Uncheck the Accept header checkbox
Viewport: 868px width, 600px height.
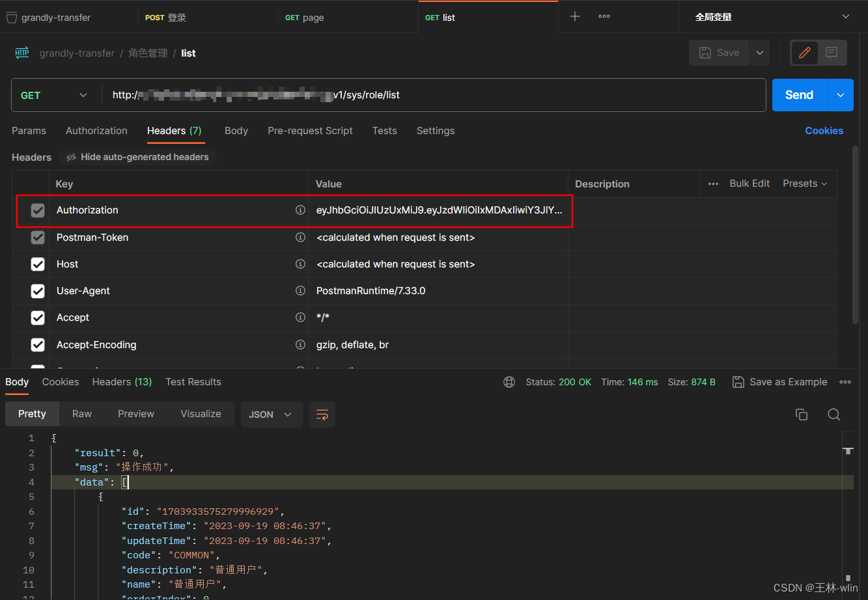(x=38, y=318)
